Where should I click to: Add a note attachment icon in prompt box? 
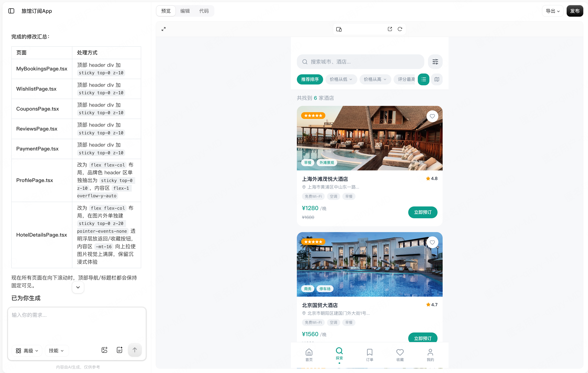pyautogui.click(x=120, y=350)
